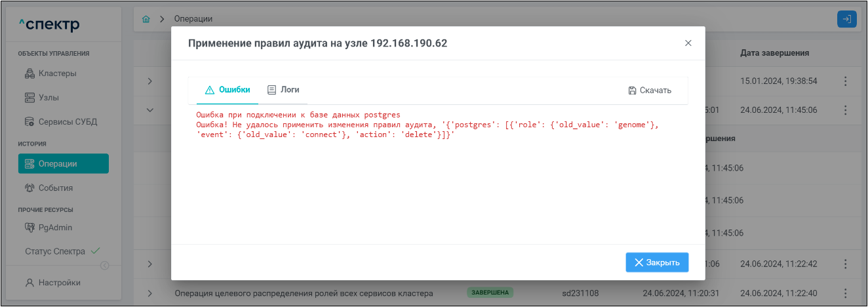Open Кластеры in the sidebar
Viewport: 868px width, 307px height.
tap(57, 73)
